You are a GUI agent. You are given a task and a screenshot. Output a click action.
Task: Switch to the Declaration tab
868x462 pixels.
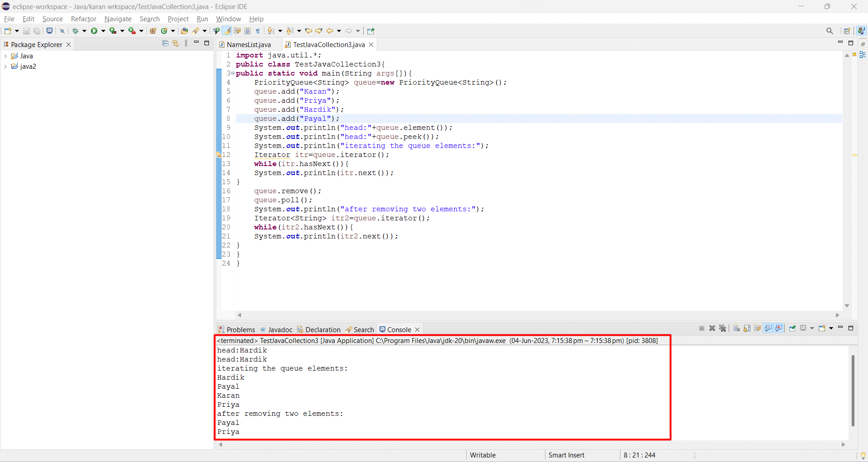(x=319, y=329)
